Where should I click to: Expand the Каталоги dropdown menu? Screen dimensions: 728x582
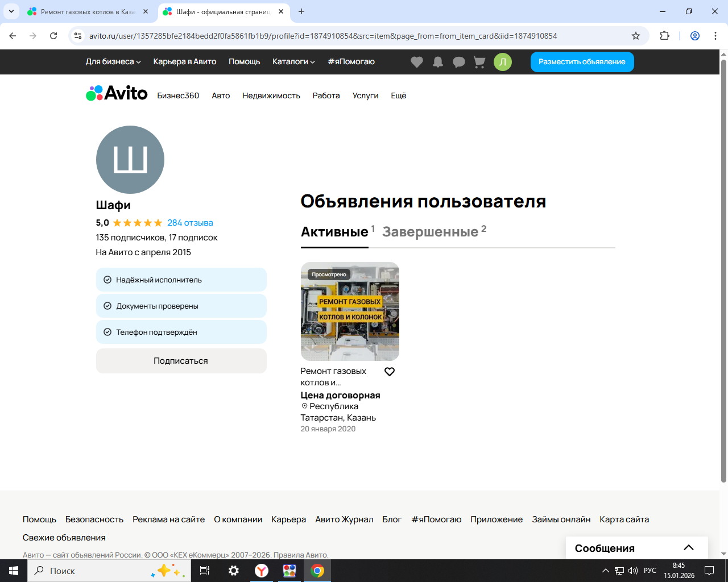point(293,62)
